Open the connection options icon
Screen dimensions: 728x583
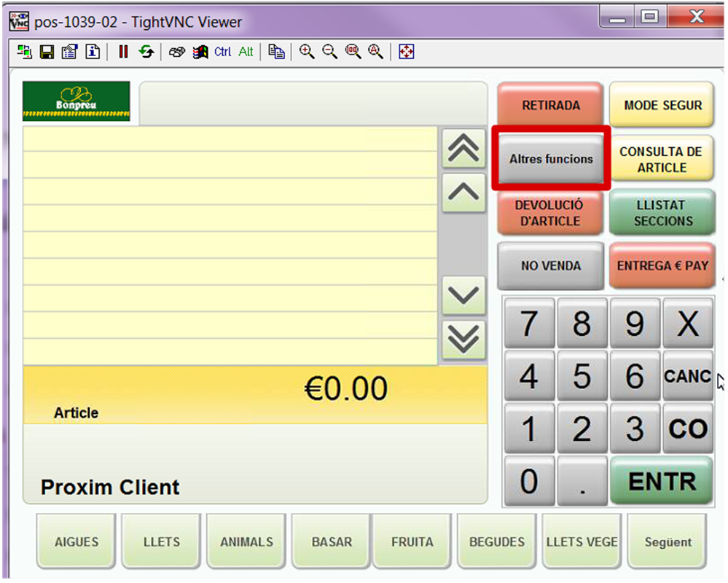pyautogui.click(x=69, y=52)
